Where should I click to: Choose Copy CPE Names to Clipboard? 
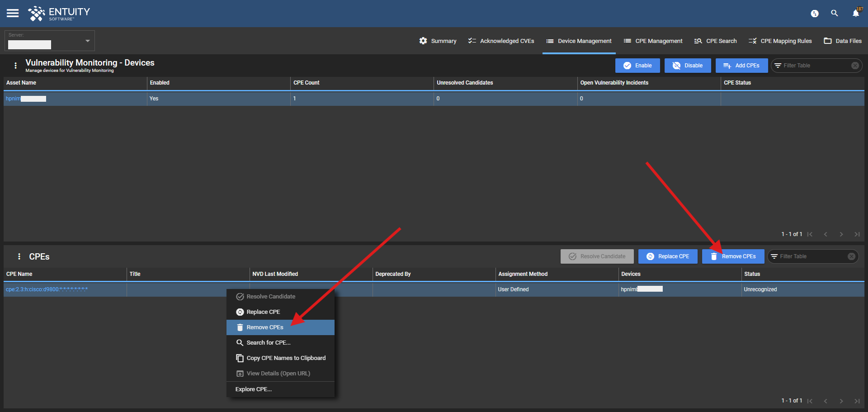(x=280, y=358)
